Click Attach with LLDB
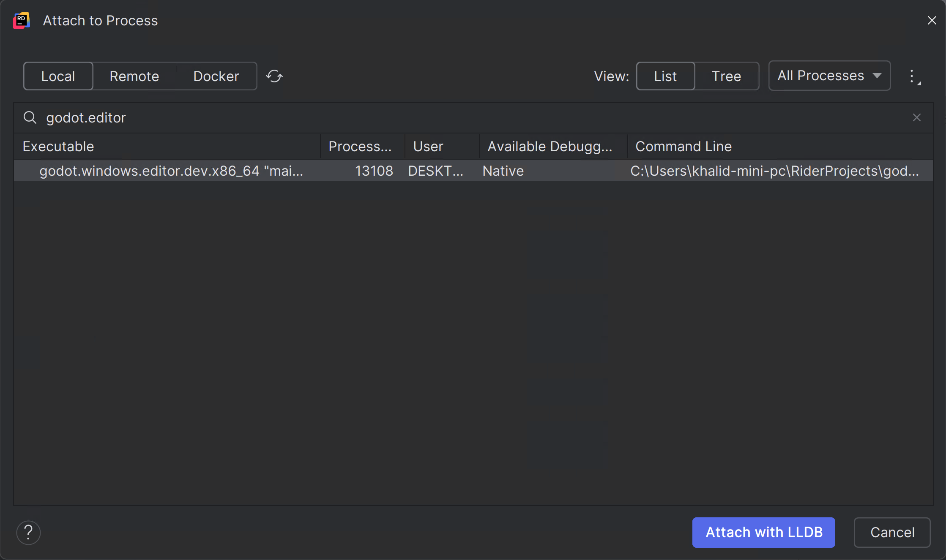 [x=763, y=532]
